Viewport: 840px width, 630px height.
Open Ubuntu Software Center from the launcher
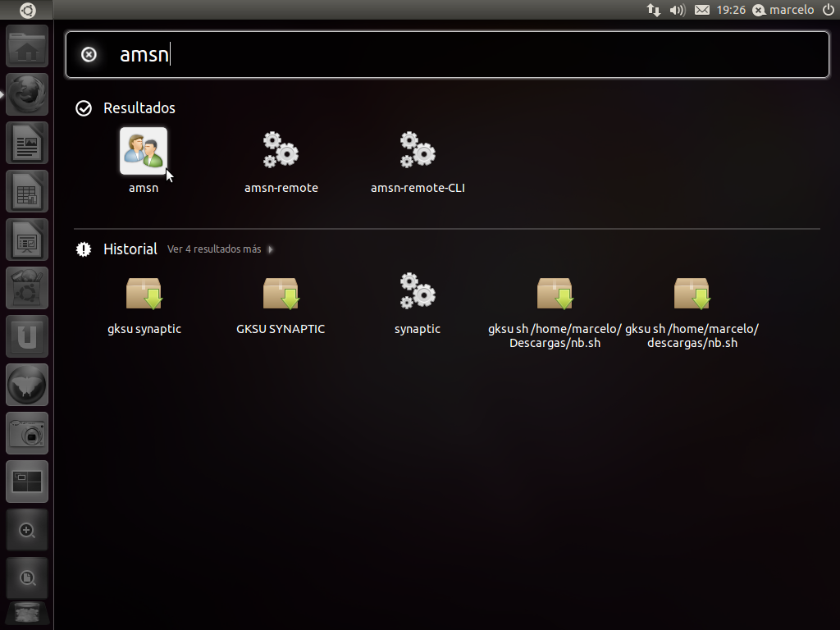[28, 288]
